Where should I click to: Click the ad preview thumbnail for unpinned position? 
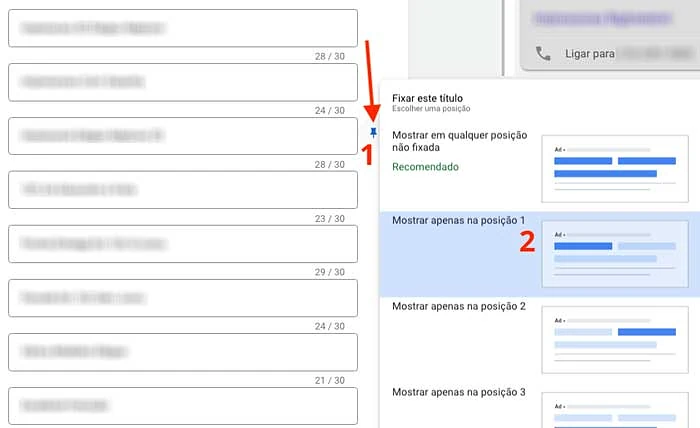click(x=615, y=169)
